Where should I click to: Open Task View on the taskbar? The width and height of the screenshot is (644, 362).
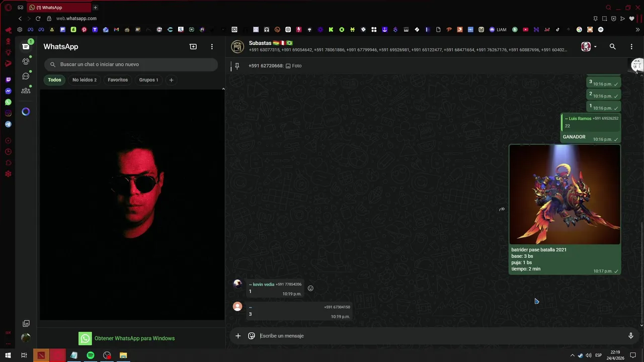coord(24,355)
